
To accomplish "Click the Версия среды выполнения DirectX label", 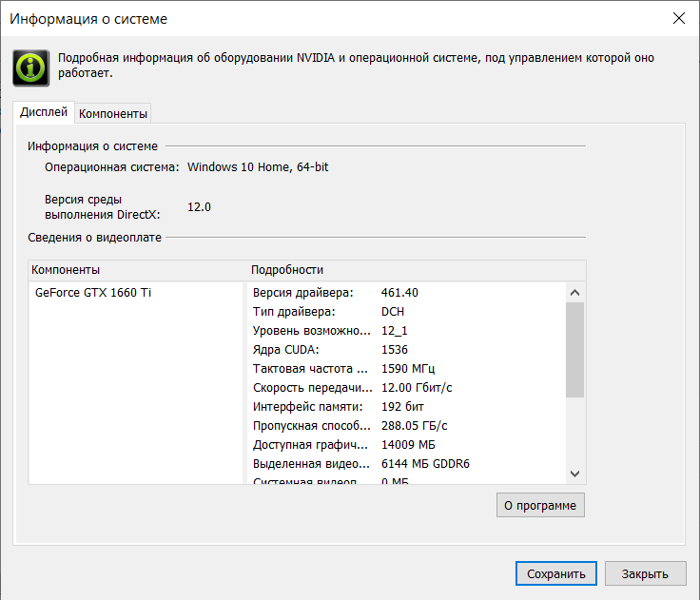I will pos(102,207).
